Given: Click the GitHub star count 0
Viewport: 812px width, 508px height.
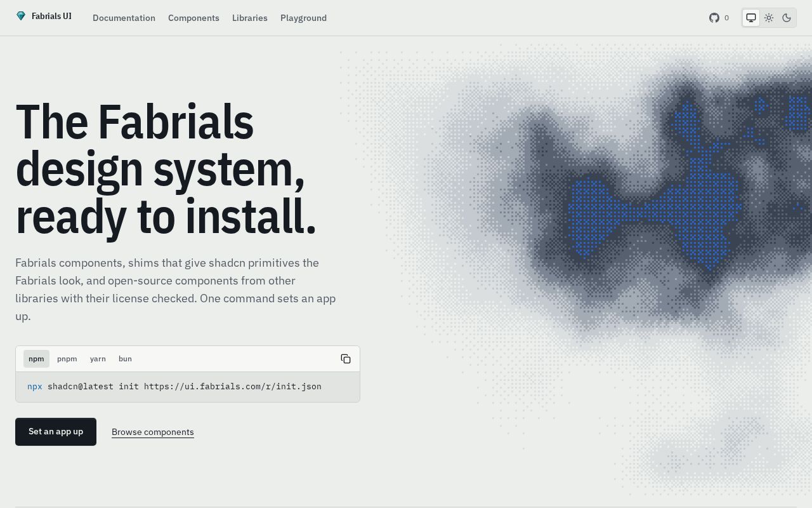Looking at the screenshot, I should coord(726,18).
